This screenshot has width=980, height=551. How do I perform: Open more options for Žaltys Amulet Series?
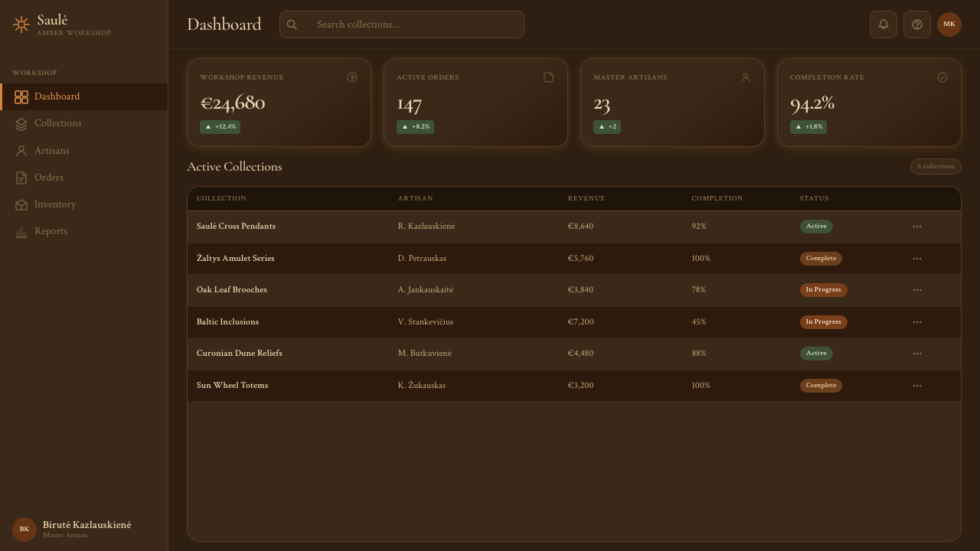[917, 259]
